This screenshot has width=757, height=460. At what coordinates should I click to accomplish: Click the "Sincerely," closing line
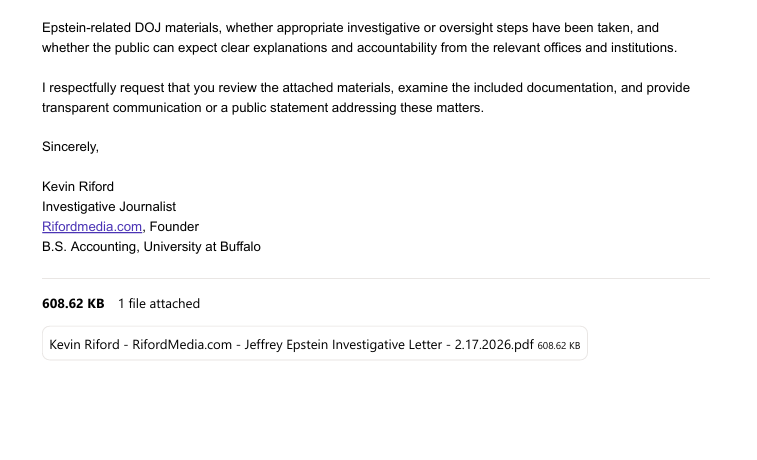click(x=70, y=147)
